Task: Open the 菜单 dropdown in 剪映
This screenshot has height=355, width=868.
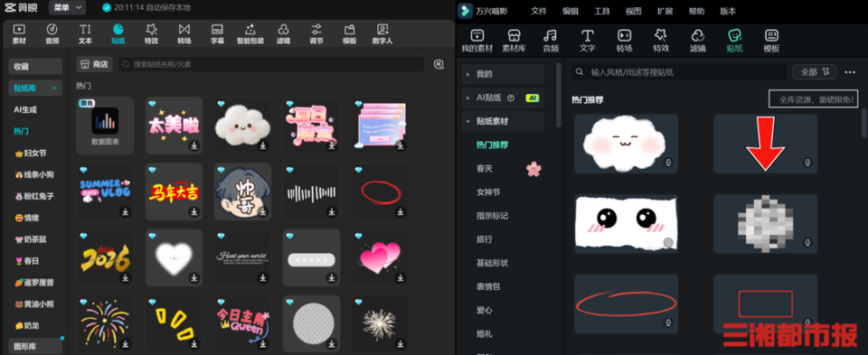Action: click(68, 8)
